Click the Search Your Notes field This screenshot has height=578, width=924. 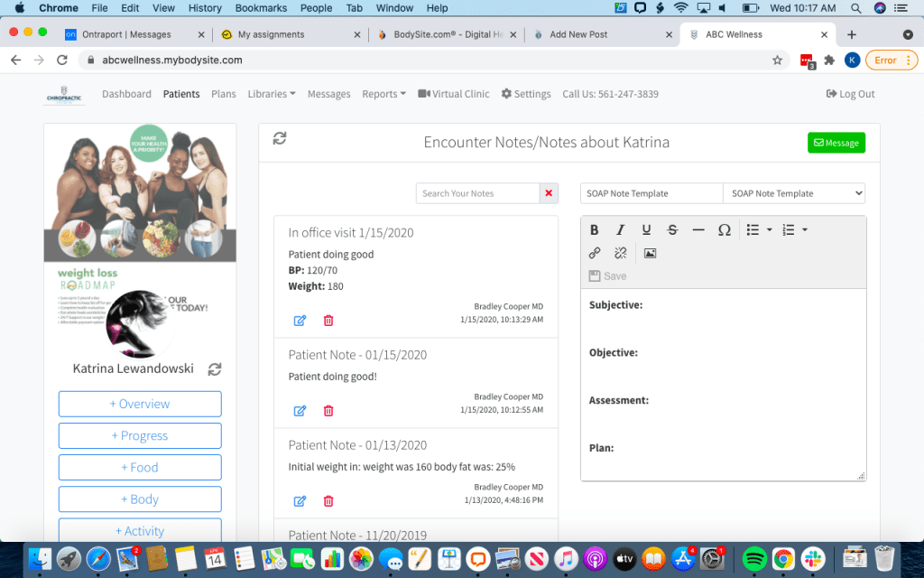[x=477, y=193]
